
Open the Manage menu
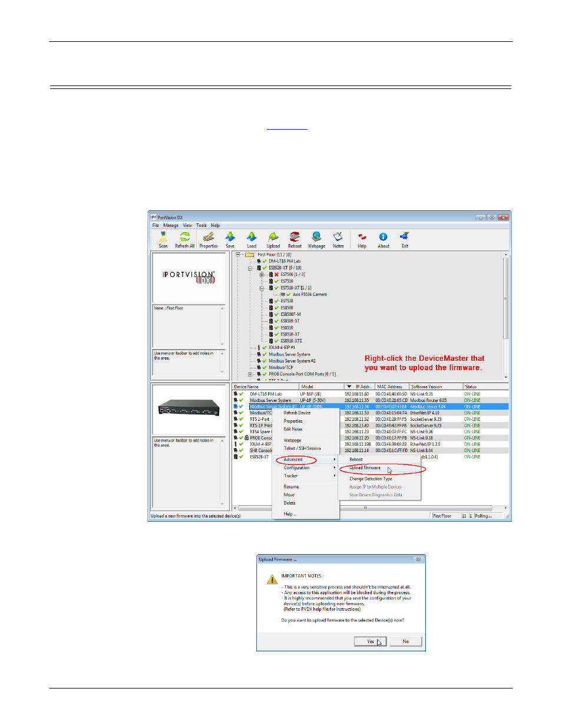tap(171, 225)
